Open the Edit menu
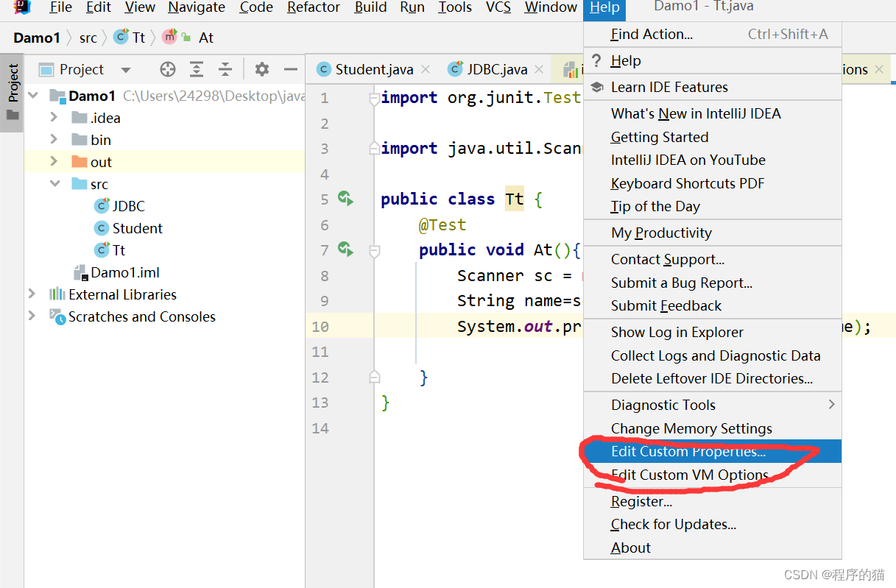 (98, 7)
